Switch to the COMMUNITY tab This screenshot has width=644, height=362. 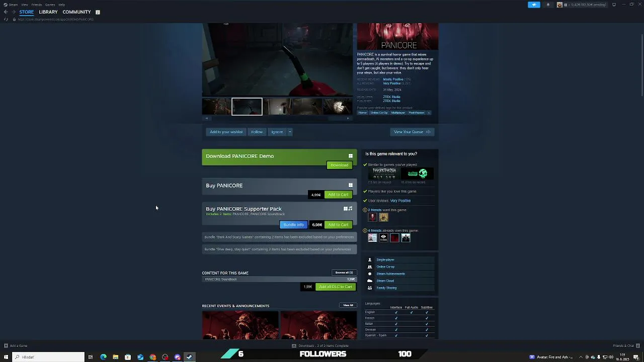tap(76, 12)
